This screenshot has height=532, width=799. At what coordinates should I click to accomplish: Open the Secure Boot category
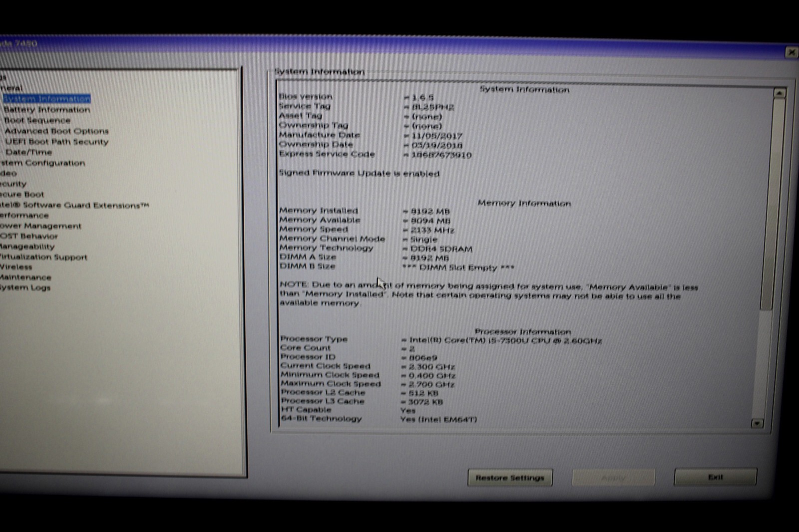pyautogui.click(x=22, y=195)
